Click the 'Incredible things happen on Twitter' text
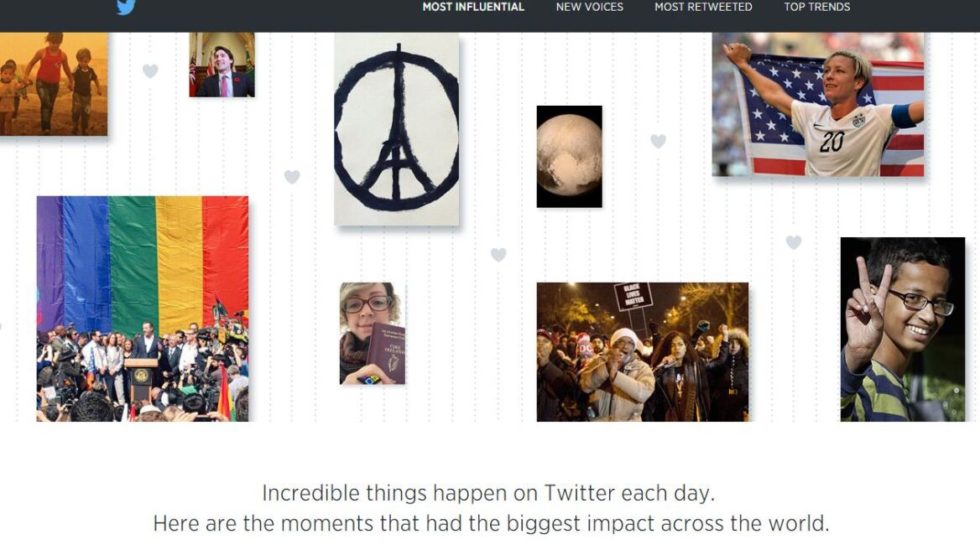The width and height of the screenshot is (980, 550). [488, 493]
